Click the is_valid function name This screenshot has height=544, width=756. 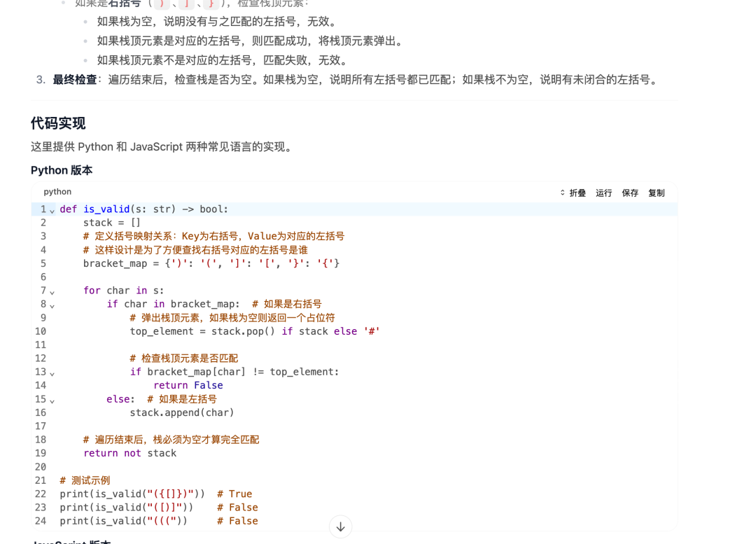point(106,209)
